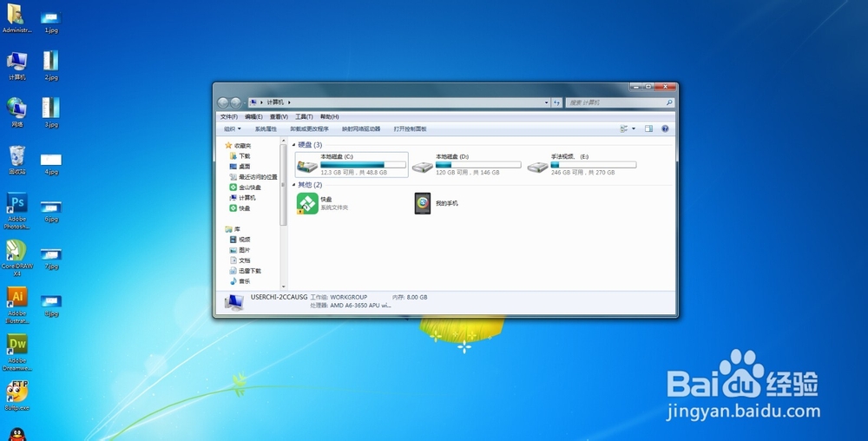Select the 本地磁盘 (C:) drive

(x=352, y=164)
